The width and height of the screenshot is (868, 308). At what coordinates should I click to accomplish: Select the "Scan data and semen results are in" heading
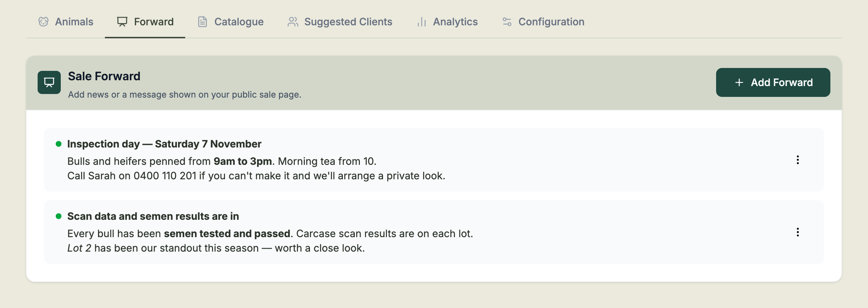[x=153, y=216]
